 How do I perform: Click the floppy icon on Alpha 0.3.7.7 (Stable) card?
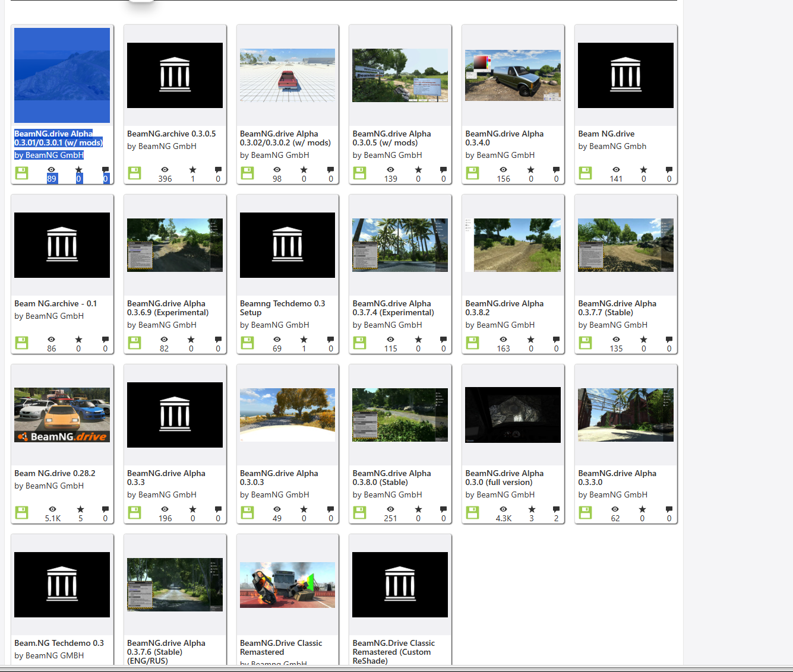(586, 343)
